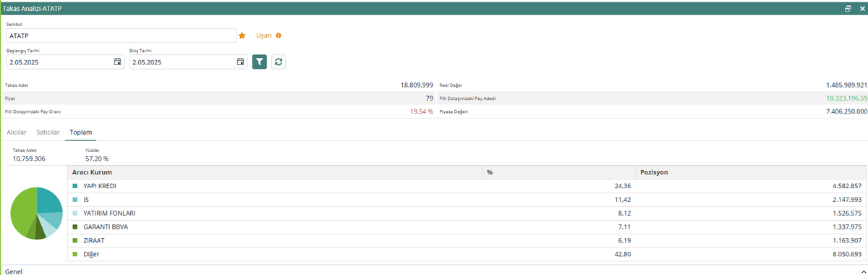Restore the Takas Analizi window
Image resolution: width=868 pixels, height=275 pixels.
tap(848, 8)
